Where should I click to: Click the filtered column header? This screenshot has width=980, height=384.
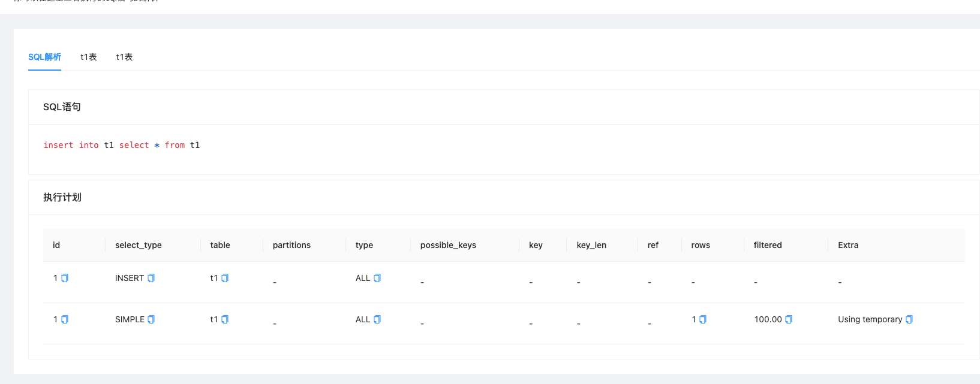768,245
